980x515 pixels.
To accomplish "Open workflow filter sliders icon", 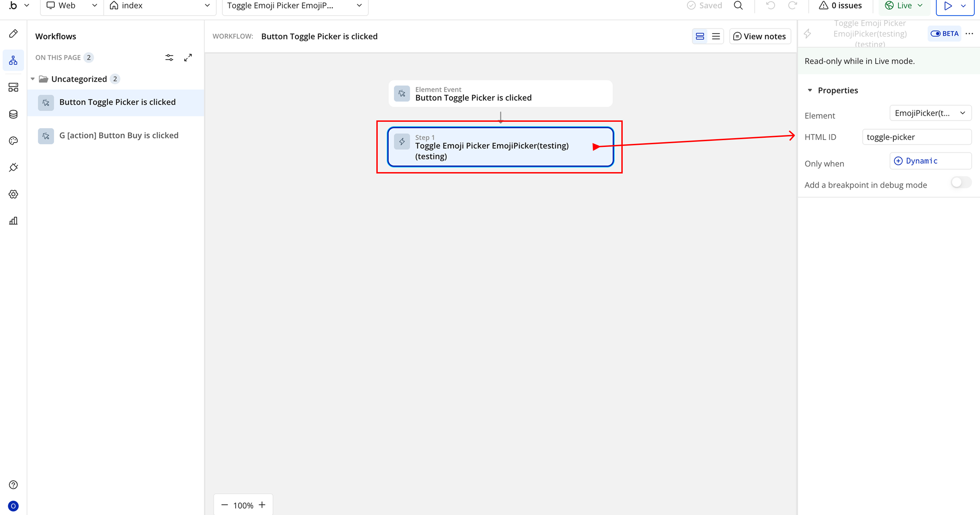I will click(x=169, y=57).
